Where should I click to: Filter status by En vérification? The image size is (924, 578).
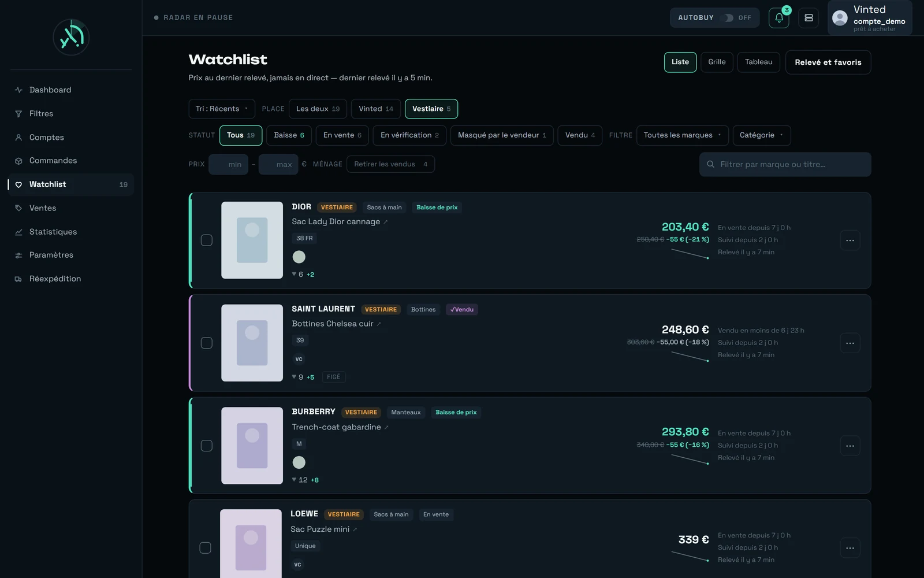point(409,135)
